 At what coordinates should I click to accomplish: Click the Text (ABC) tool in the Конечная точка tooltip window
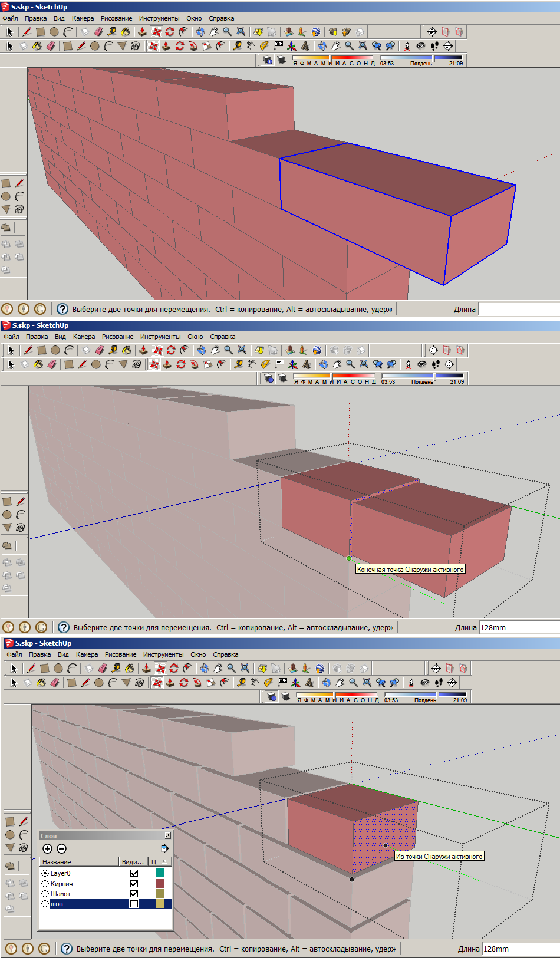pos(280,364)
